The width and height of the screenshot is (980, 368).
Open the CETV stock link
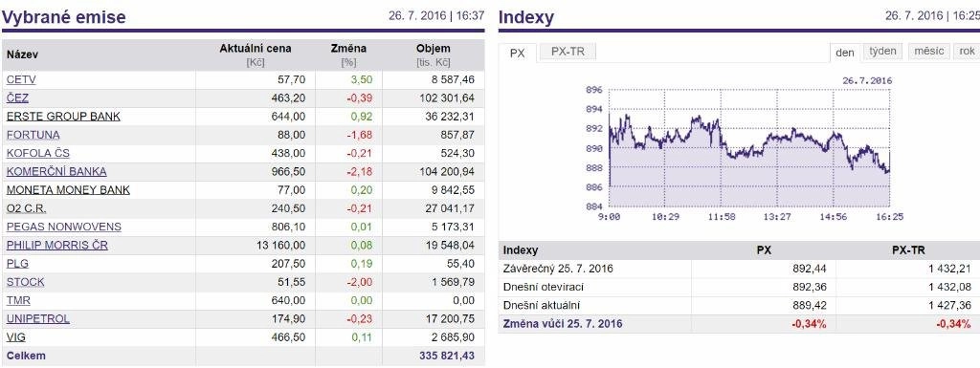[x=21, y=80]
